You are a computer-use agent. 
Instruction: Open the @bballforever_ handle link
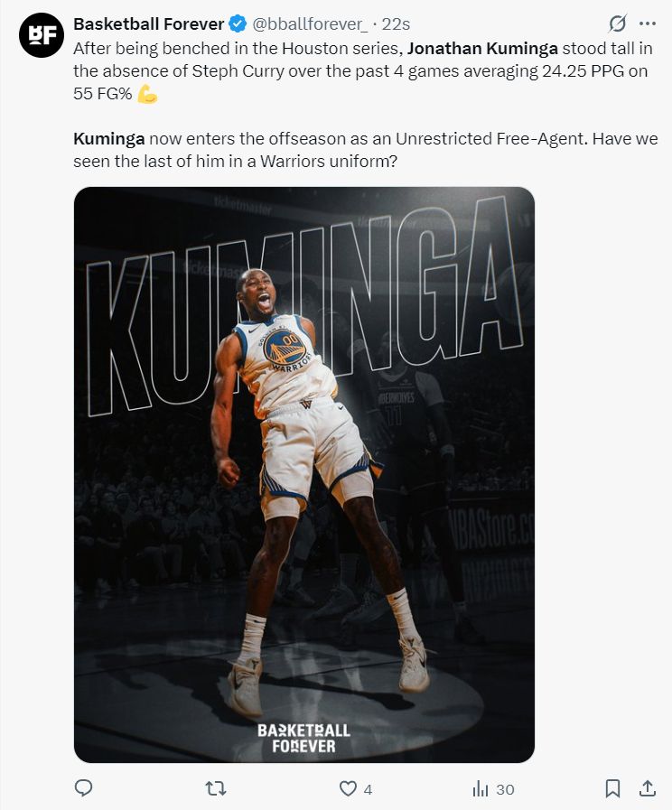click(x=310, y=23)
